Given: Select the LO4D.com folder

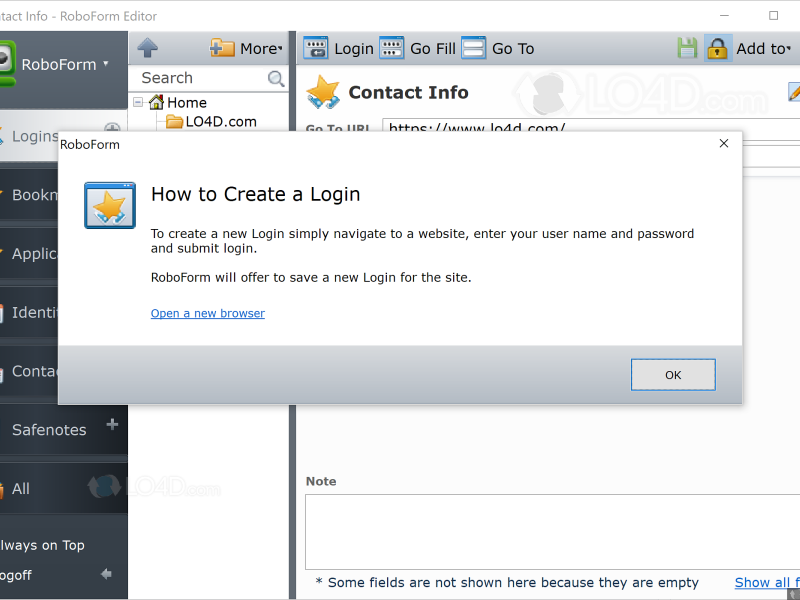Looking at the screenshot, I should coord(220,121).
